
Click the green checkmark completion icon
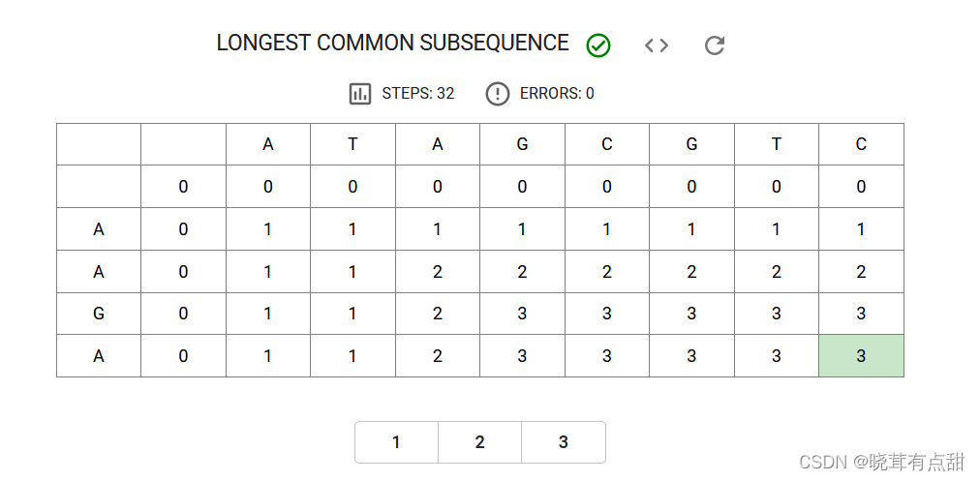(598, 45)
